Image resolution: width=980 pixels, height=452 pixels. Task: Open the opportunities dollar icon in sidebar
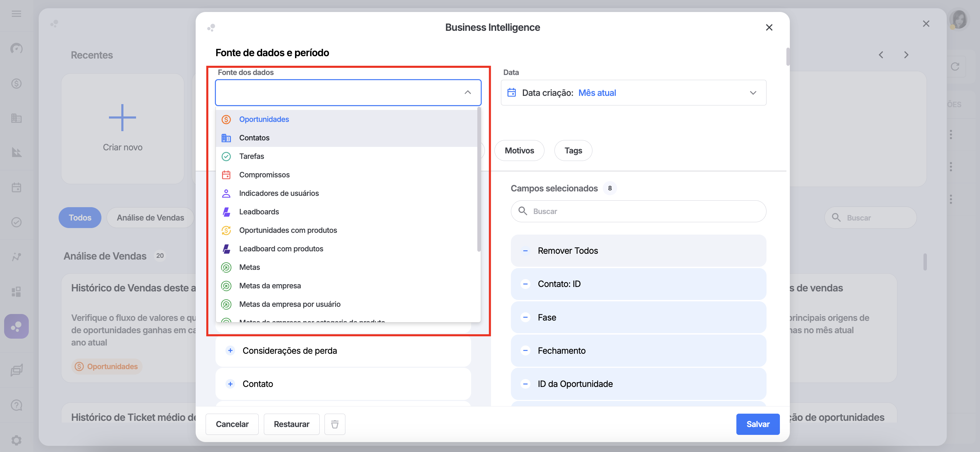16,83
